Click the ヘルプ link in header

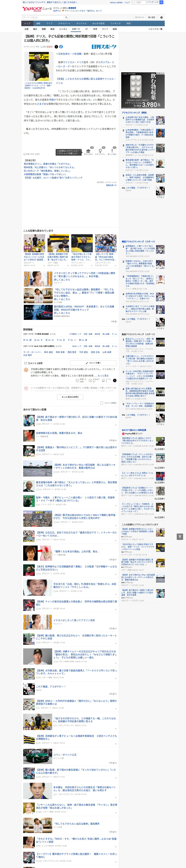[x=127, y=2]
